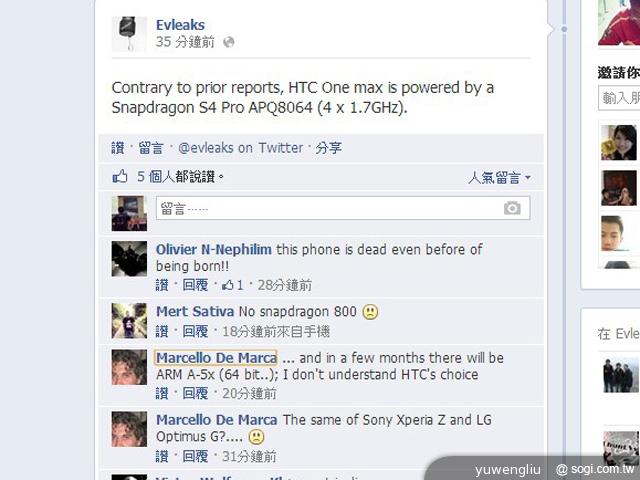The height and width of the screenshot is (480, 640).
Task: Open Evleaks profile picture thumbnail
Action: click(129, 34)
